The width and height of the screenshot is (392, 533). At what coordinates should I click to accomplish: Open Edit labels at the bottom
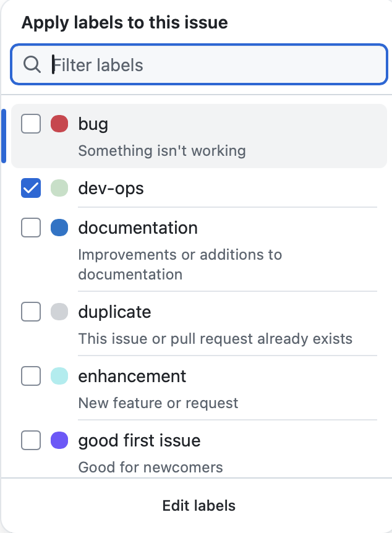[198, 505]
